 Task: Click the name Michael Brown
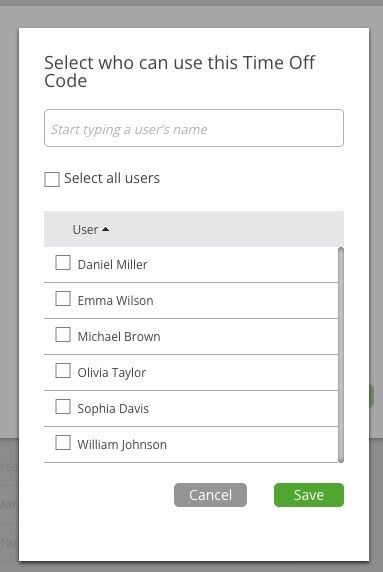119,336
